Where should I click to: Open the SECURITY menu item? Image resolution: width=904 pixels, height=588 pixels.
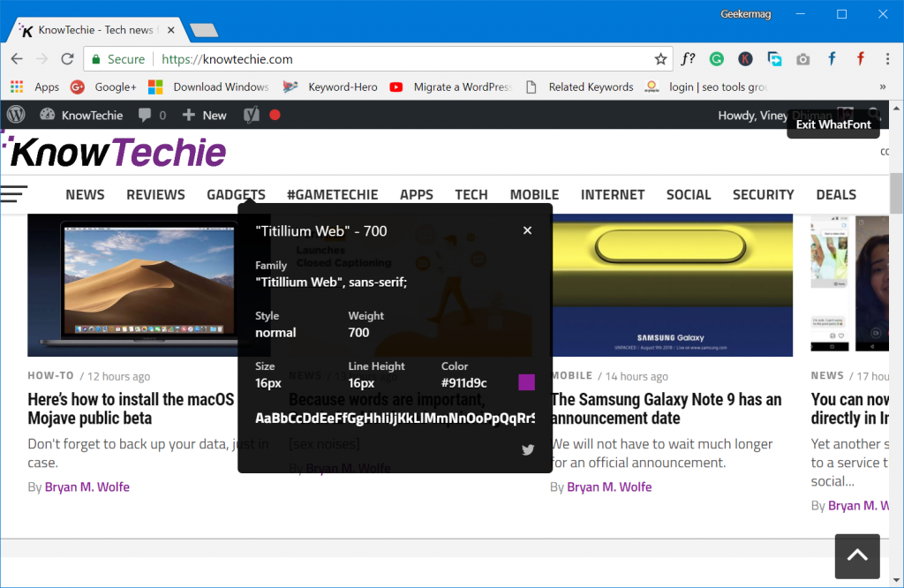764,195
